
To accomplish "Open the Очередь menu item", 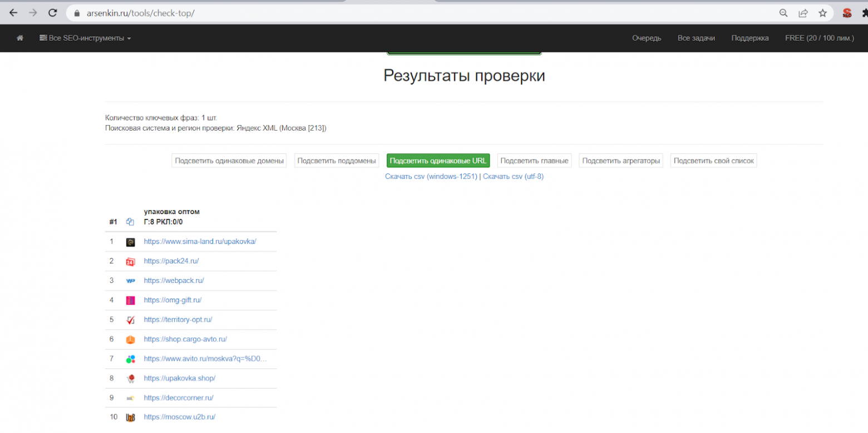I will click(x=647, y=38).
